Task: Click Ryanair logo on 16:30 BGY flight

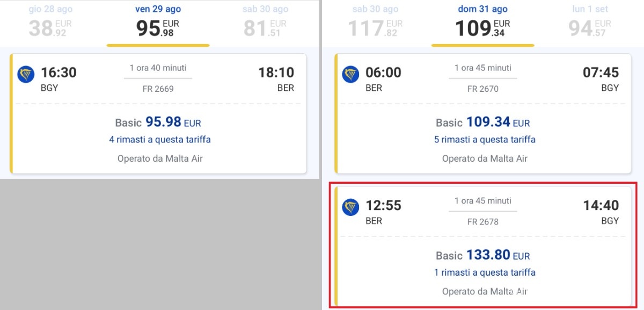Action: tap(26, 75)
